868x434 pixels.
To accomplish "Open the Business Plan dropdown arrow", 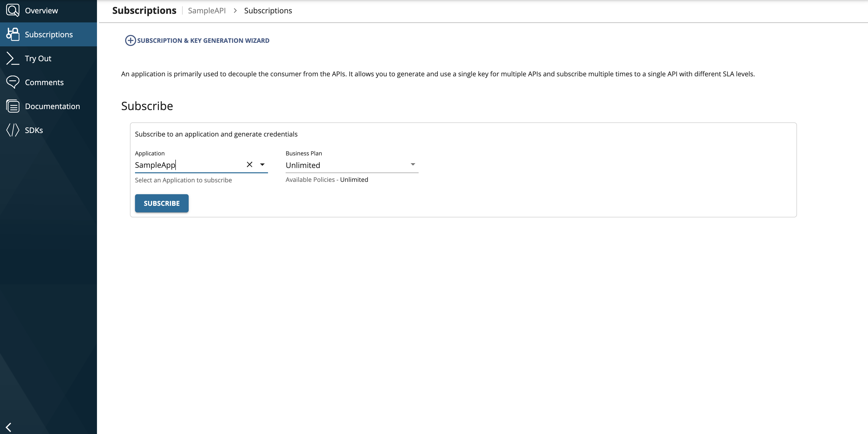I will pyautogui.click(x=412, y=164).
